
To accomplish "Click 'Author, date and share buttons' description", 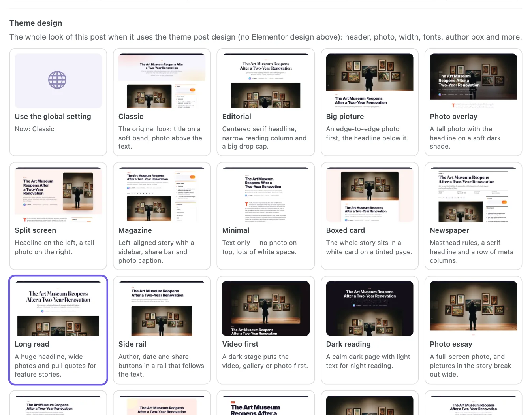I will point(161,366).
